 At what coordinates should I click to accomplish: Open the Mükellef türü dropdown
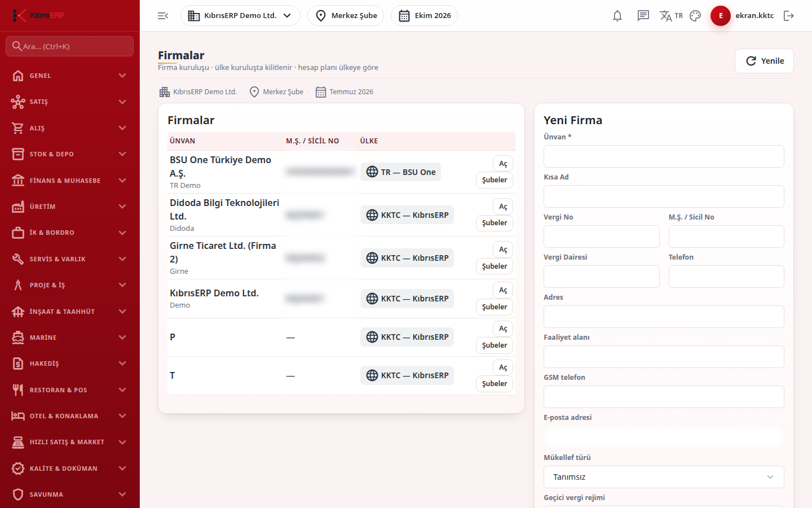[664, 477]
